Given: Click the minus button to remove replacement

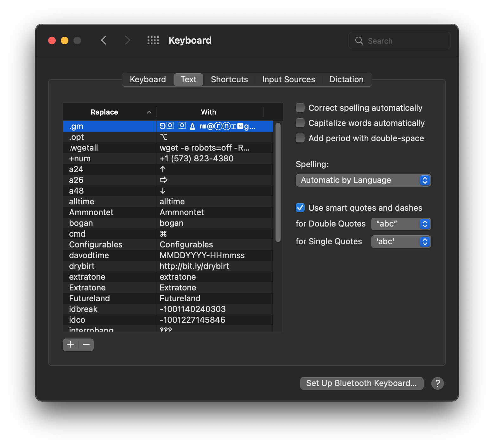Looking at the screenshot, I should pyautogui.click(x=86, y=345).
